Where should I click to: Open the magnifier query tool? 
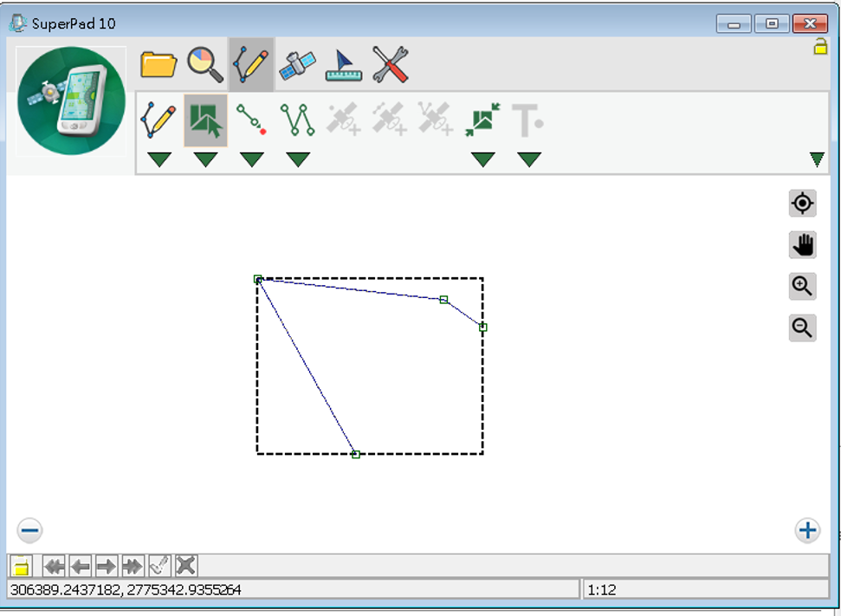(x=205, y=64)
